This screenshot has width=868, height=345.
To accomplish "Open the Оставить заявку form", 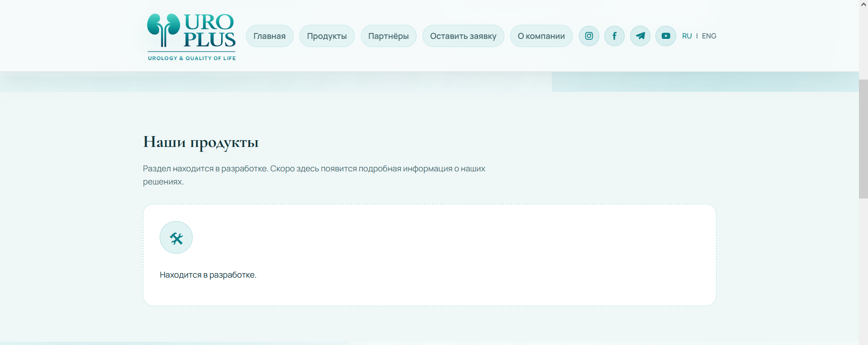I will click(463, 36).
